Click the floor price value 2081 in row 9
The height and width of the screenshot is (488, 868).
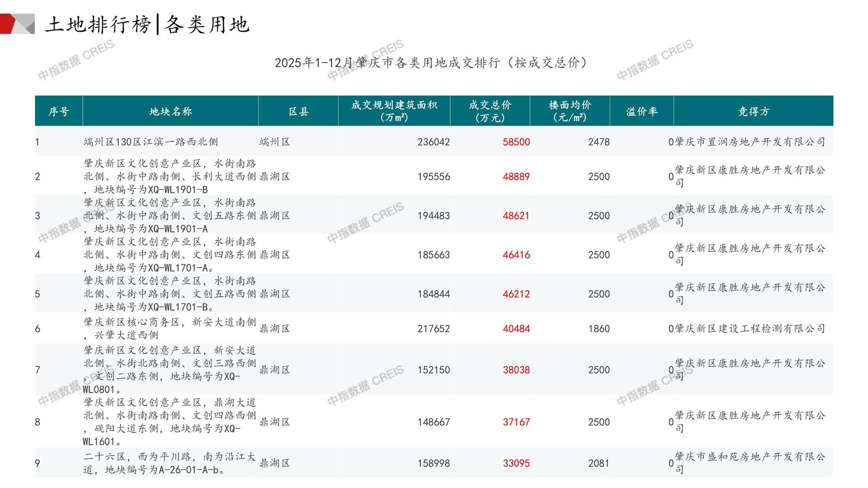(x=598, y=463)
